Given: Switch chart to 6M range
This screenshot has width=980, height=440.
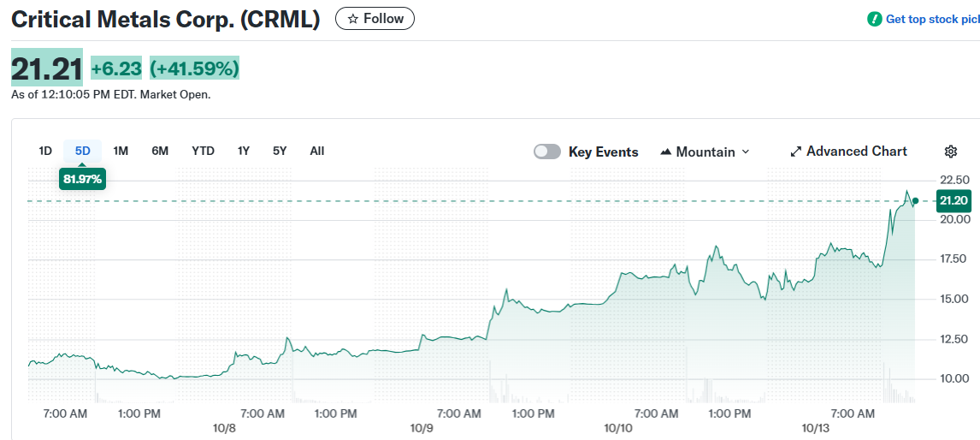Looking at the screenshot, I should coord(160,151).
